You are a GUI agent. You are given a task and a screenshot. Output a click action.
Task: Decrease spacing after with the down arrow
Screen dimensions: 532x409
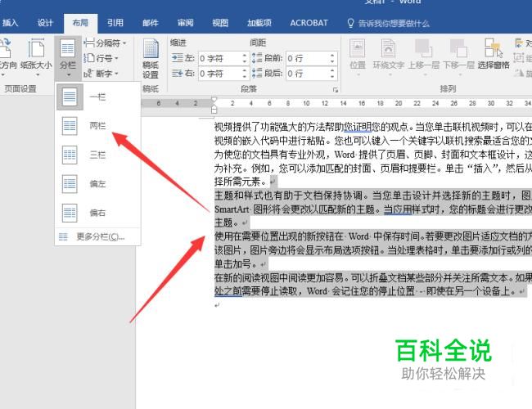click(333, 77)
